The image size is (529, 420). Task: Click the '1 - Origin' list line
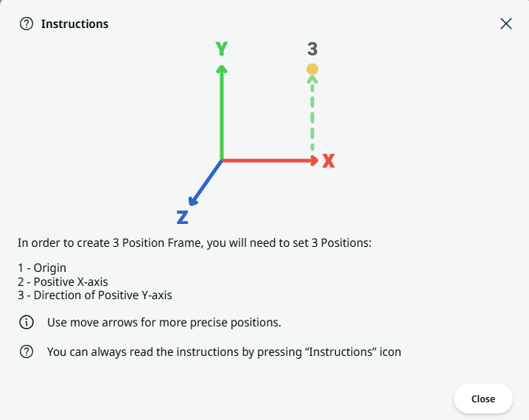[x=42, y=267]
